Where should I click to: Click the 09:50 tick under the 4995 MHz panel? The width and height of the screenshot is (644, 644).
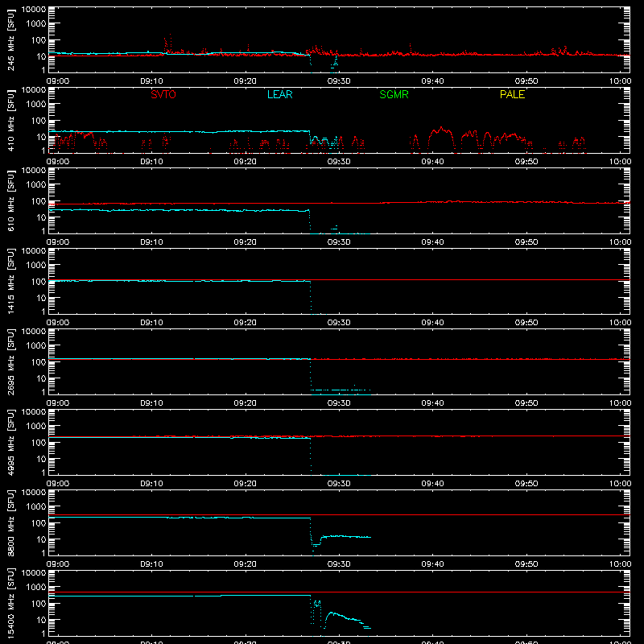[526, 484]
